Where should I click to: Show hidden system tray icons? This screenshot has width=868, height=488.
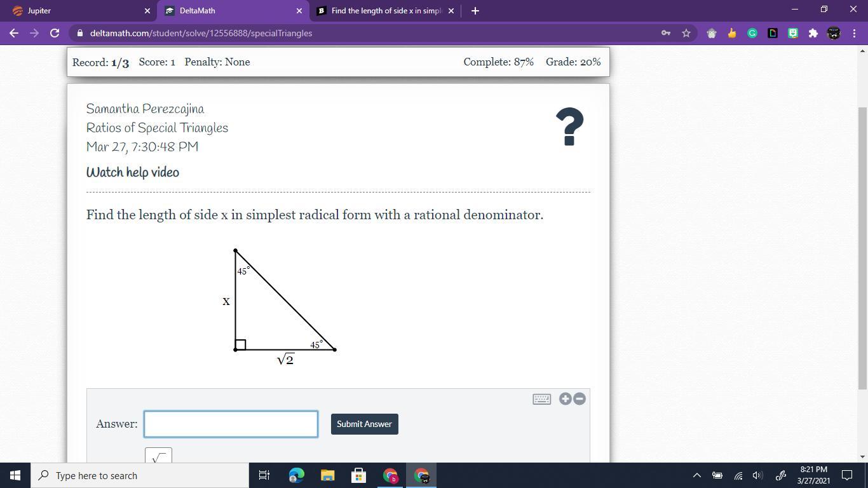point(696,475)
